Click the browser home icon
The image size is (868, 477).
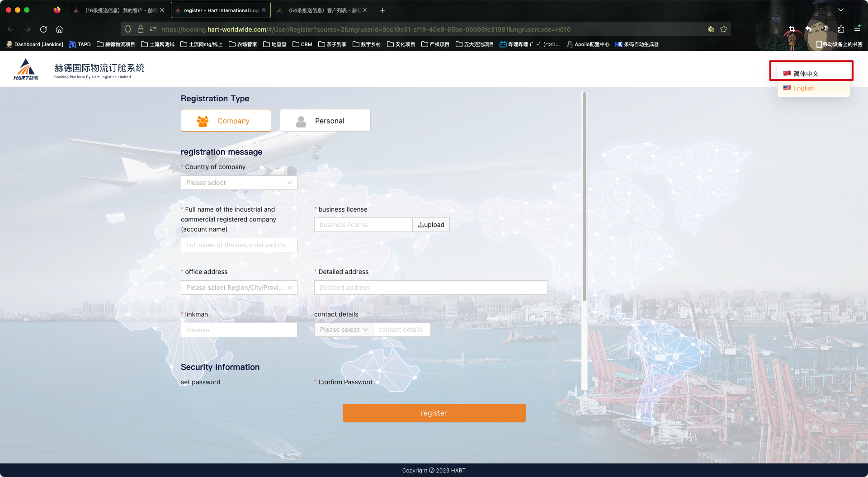59,29
